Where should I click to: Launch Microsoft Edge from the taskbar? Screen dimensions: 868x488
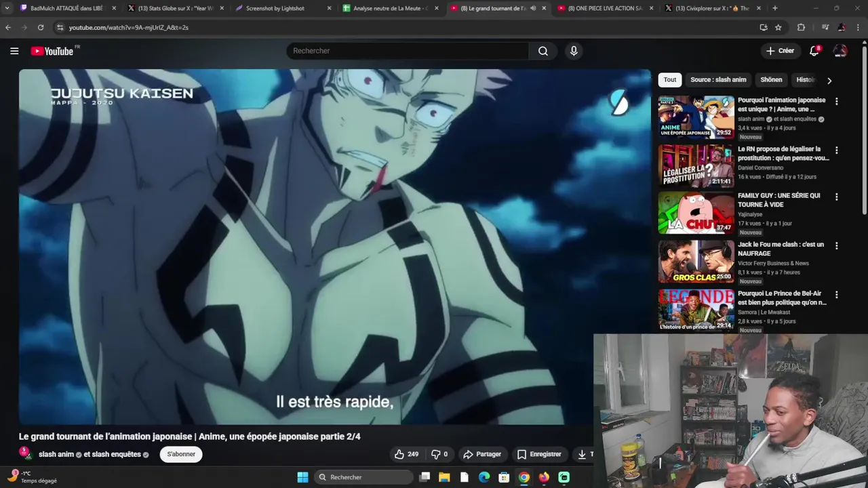click(484, 477)
